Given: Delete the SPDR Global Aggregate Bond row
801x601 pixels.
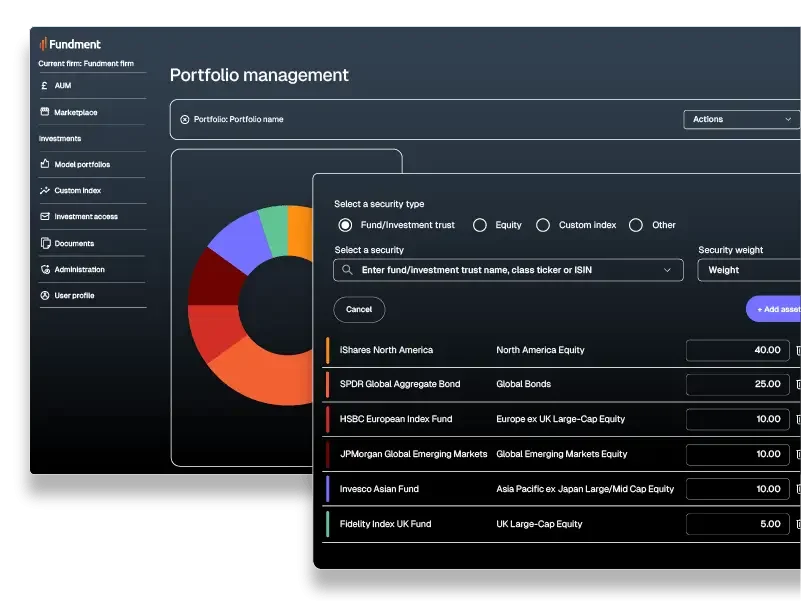Looking at the screenshot, I should pyautogui.click(x=798, y=385).
